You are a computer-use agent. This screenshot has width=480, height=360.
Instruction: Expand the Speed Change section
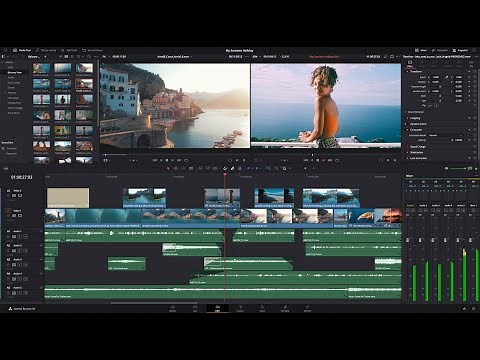coord(417,147)
